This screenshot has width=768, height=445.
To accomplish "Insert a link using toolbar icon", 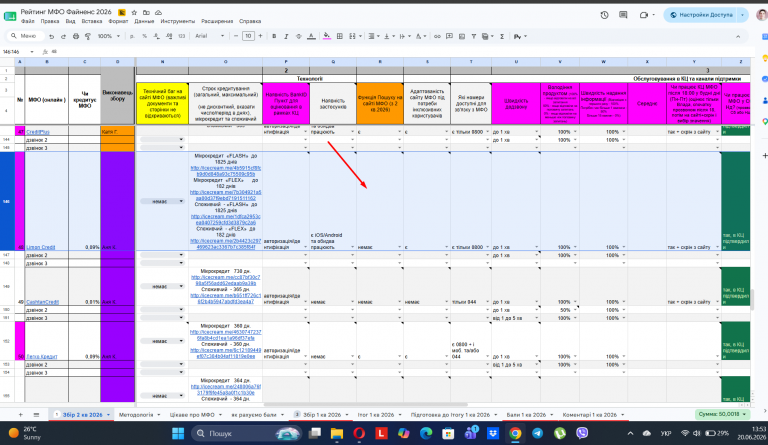I will tap(437, 36).
